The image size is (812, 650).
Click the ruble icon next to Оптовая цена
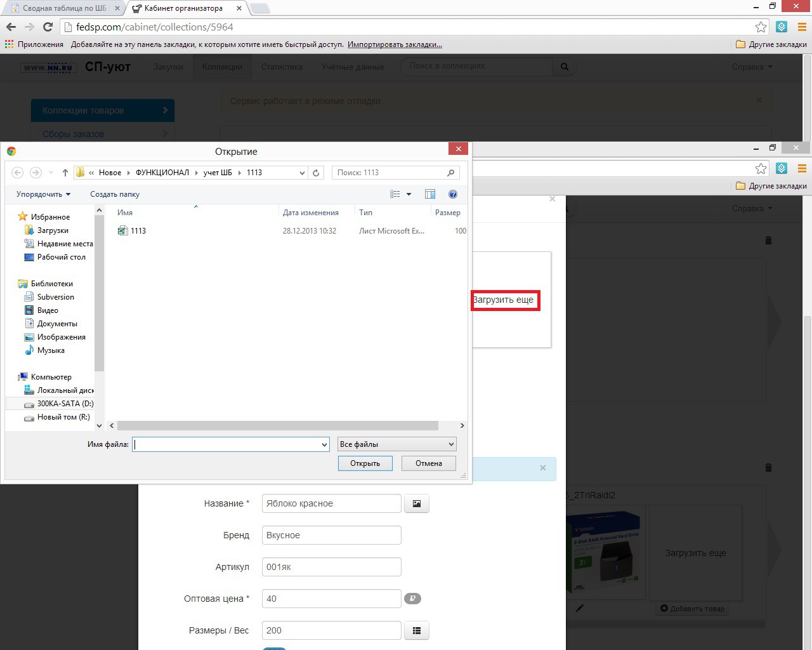[x=412, y=598]
